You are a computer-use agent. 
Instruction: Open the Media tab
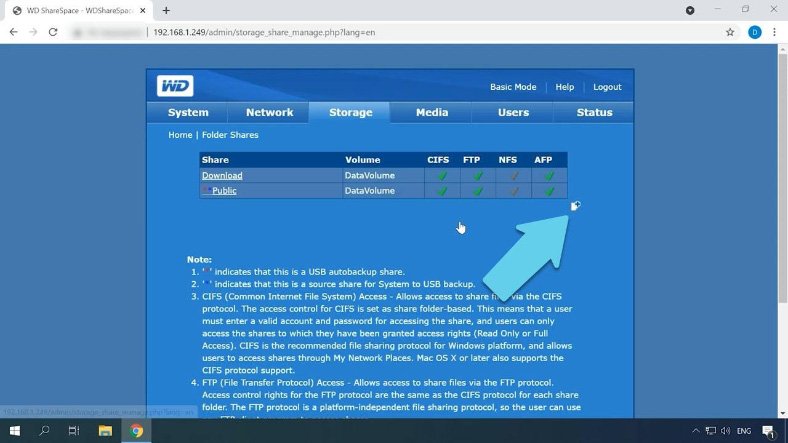point(432,113)
